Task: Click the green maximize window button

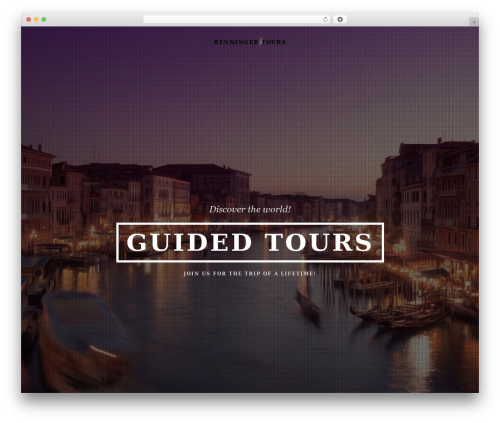Action: click(x=44, y=20)
